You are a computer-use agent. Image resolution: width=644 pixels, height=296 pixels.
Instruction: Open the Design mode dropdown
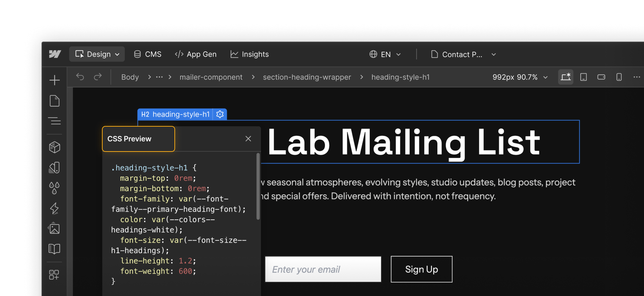click(97, 54)
